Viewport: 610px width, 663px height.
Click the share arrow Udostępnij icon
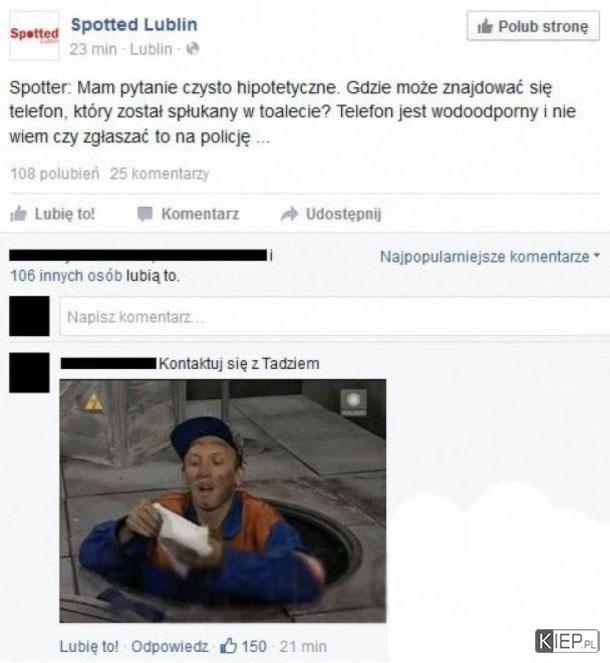pyautogui.click(x=290, y=214)
